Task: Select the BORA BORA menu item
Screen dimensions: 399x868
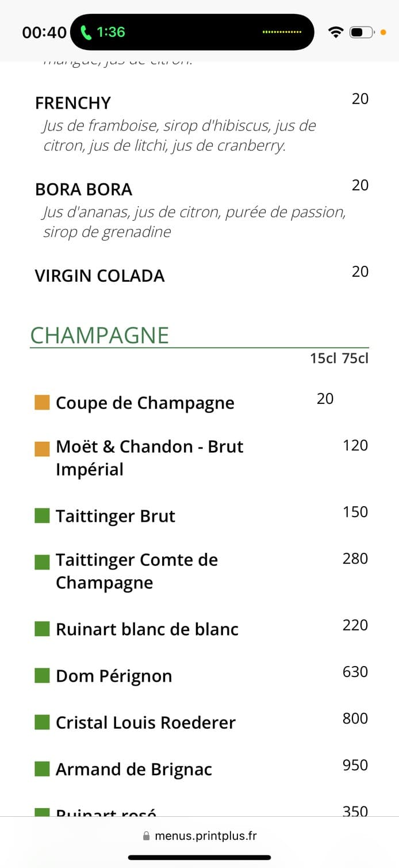Action: pyautogui.click(x=83, y=189)
